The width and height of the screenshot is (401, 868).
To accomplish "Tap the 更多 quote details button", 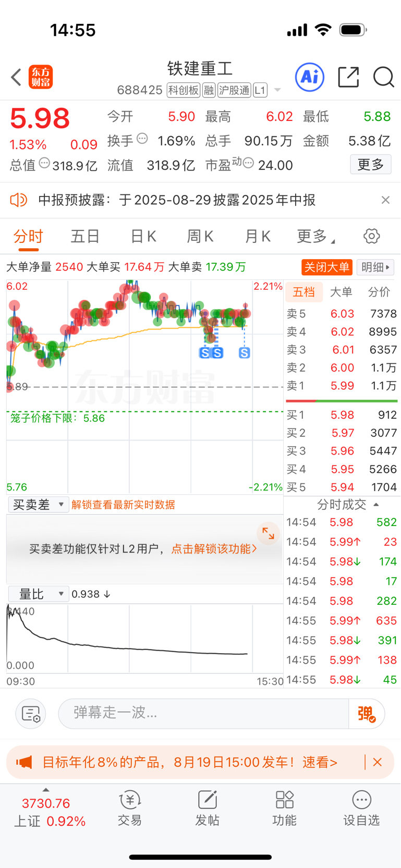I will 371,165.
